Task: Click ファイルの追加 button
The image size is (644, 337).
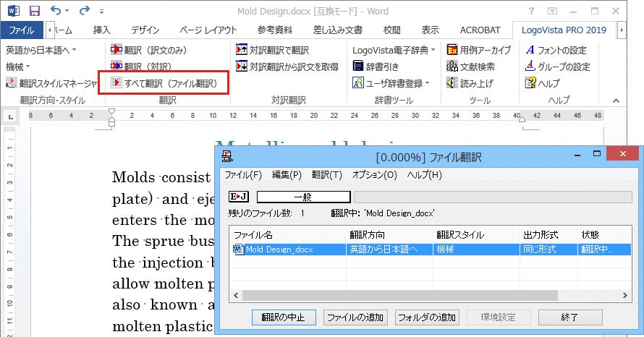Action: tap(356, 317)
